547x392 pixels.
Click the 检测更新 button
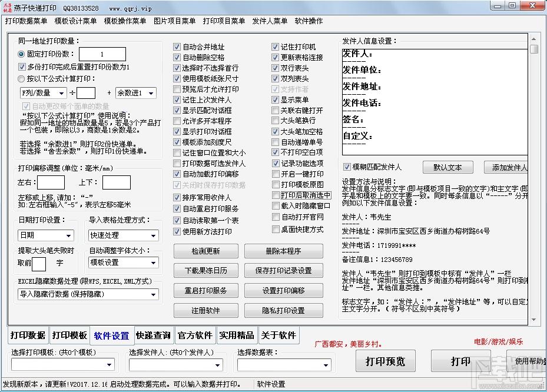pos(206,251)
